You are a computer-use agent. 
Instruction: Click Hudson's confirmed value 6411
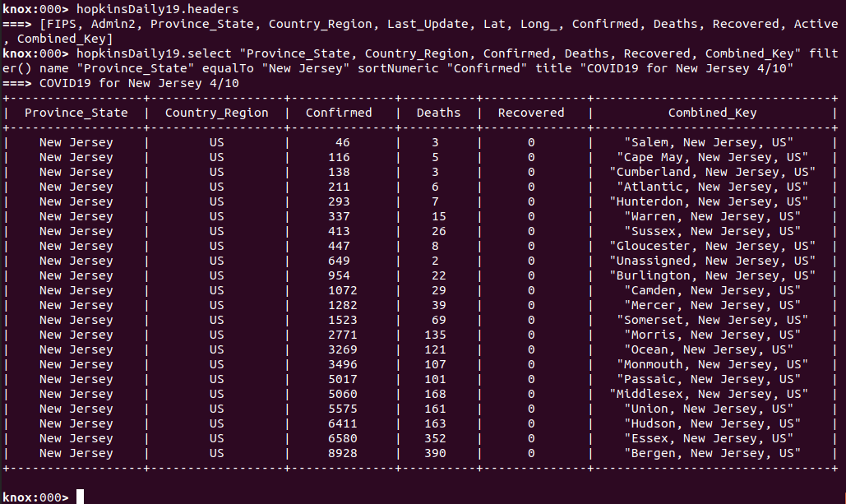tap(339, 423)
